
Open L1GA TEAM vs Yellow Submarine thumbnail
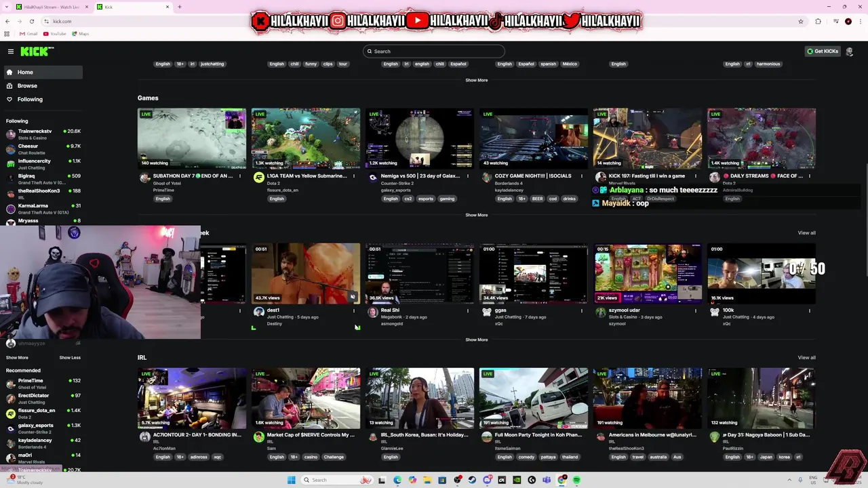(306, 138)
